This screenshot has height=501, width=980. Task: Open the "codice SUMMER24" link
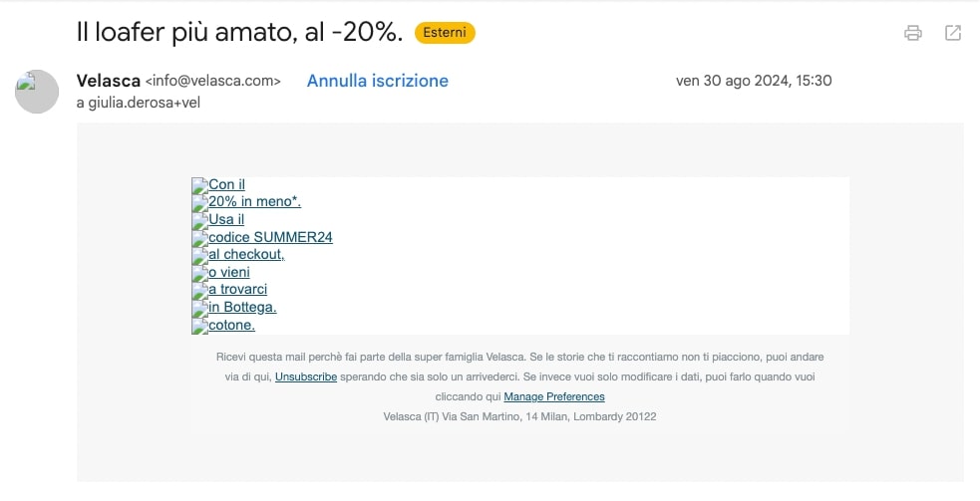270,237
